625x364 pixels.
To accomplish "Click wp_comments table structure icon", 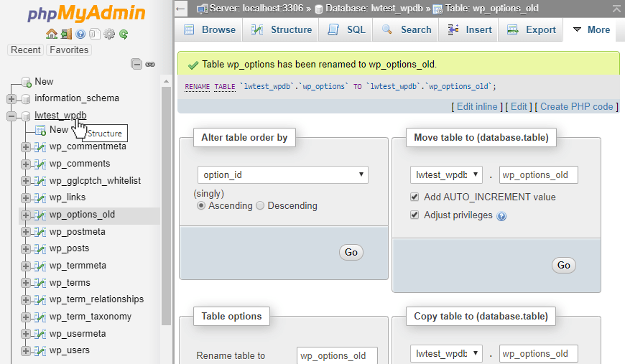I will pyautogui.click(x=40, y=164).
